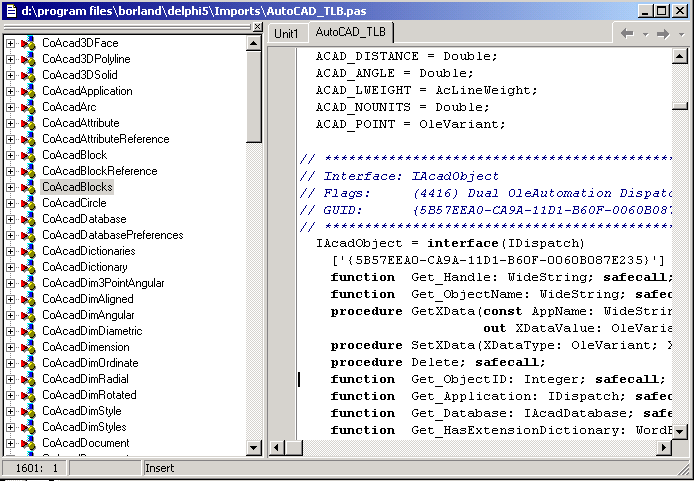This screenshot has height=481, width=694.
Task: Click the CoAcadAttributeReference class icon
Action: (28, 139)
